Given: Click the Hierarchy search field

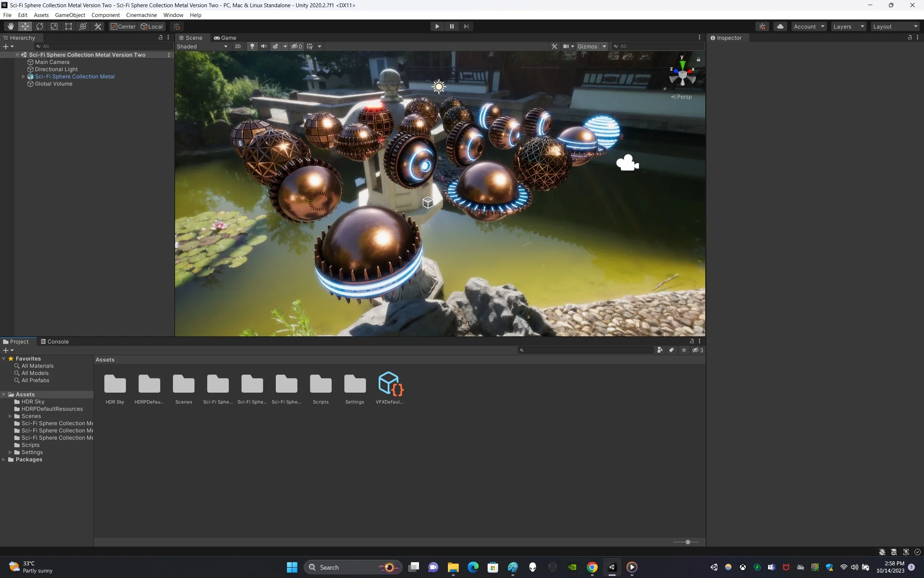Looking at the screenshot, I should click(x=103, y=46).
